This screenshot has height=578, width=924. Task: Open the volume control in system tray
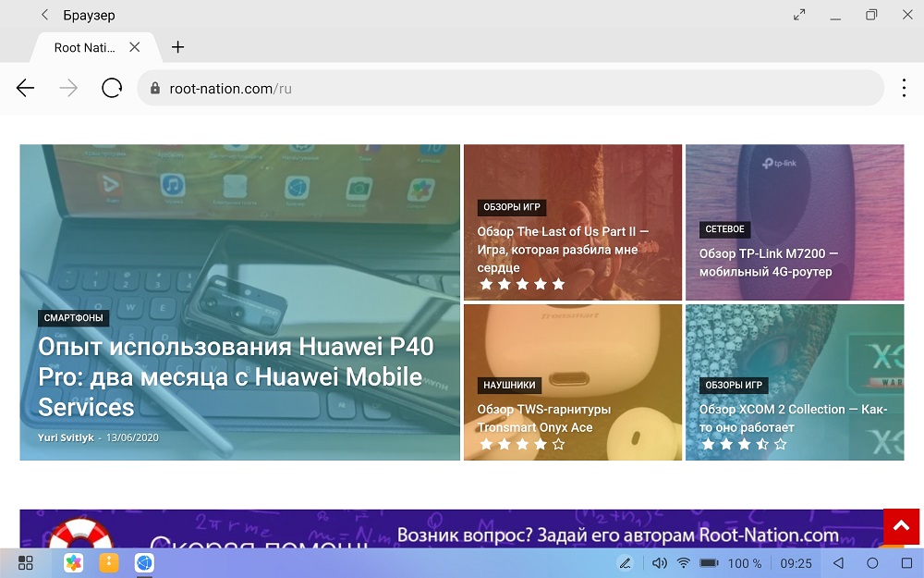pos(660,563)
